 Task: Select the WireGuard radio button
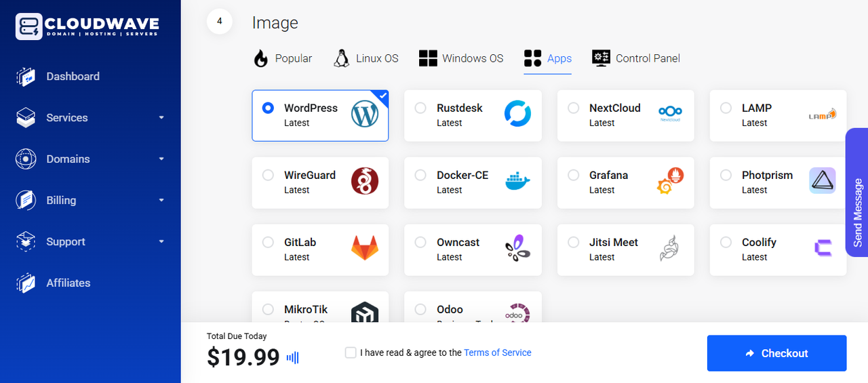point(268,175)
